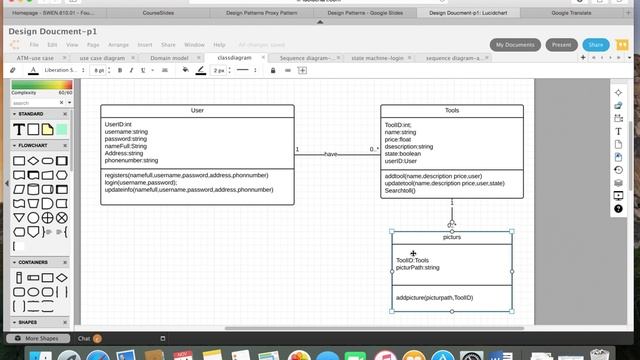
Task: Select the yellow note shape
Action: [47, 130]
